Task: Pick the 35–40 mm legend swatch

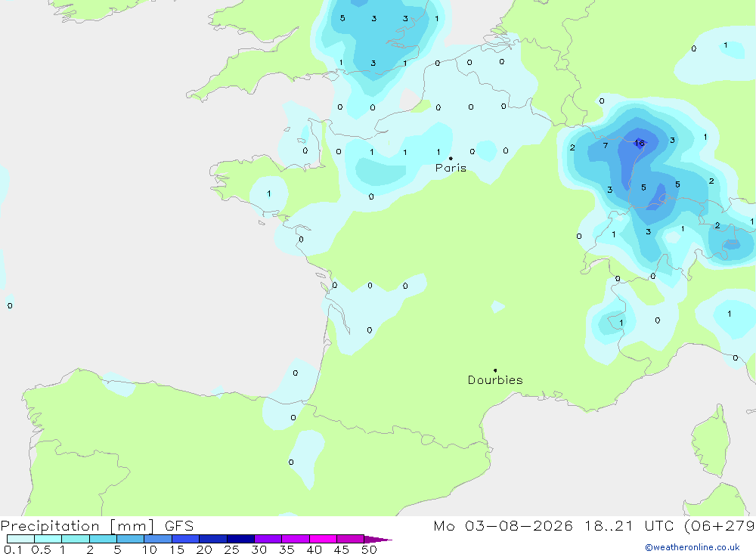Action: pyautogui.click(x=296, y=539)
